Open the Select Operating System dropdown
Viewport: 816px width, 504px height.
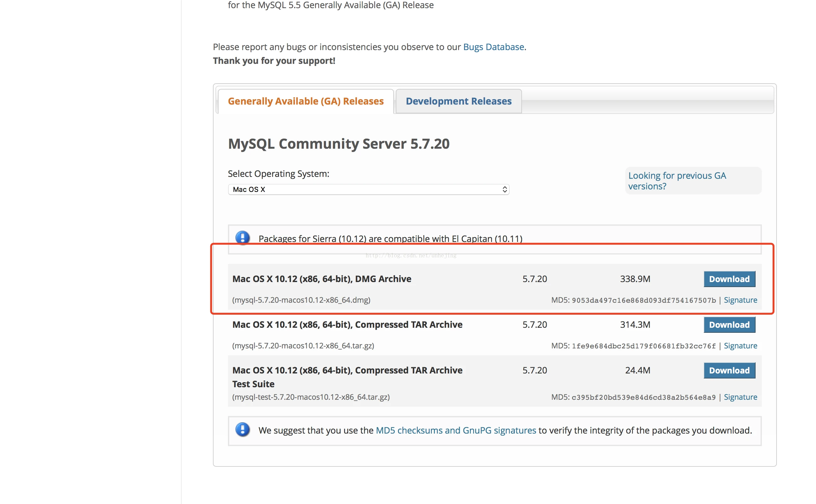point(368,189)
